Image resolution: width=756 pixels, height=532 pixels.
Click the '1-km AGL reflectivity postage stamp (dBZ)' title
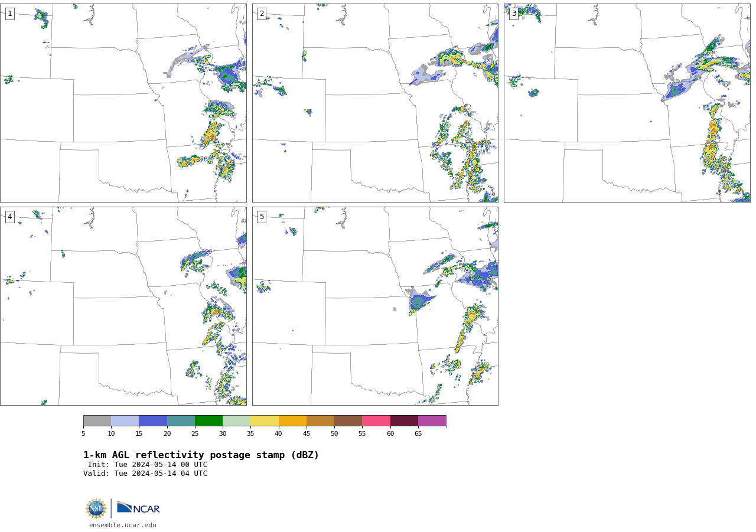click(x=201, y=455)
